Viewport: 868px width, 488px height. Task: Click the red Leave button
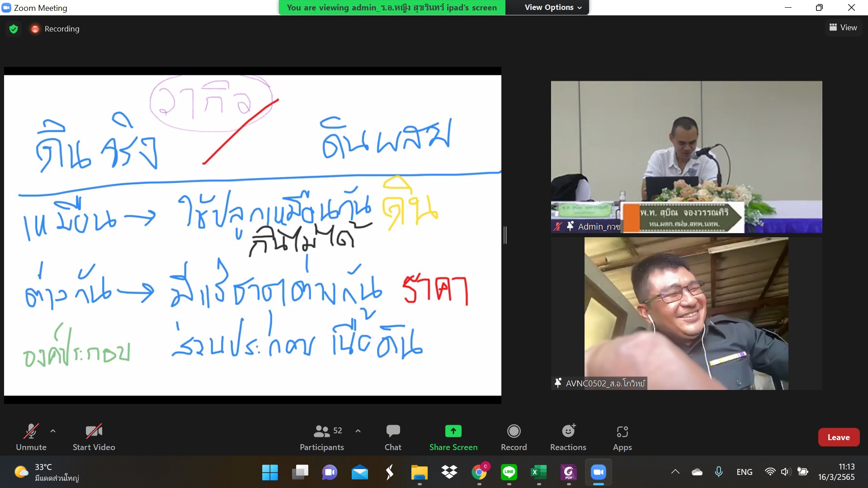(x=839, y=437)
